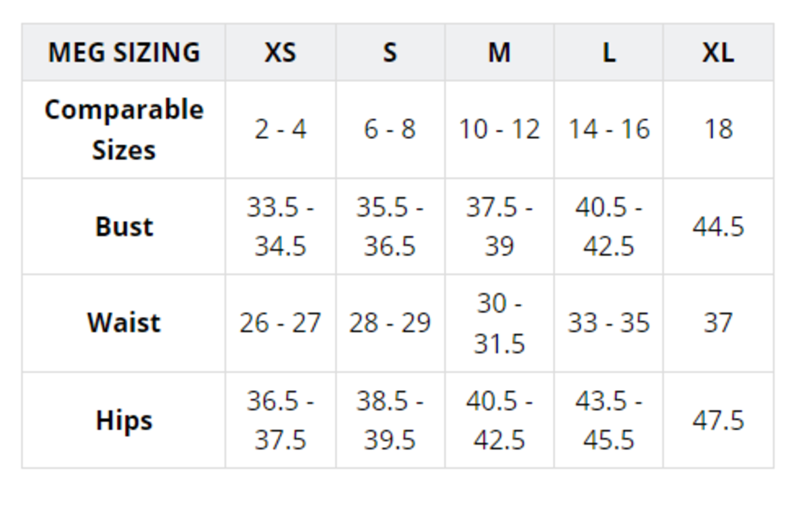812x508 pixels.
Task: Select the XL column header
Action: tap(718, 53)
